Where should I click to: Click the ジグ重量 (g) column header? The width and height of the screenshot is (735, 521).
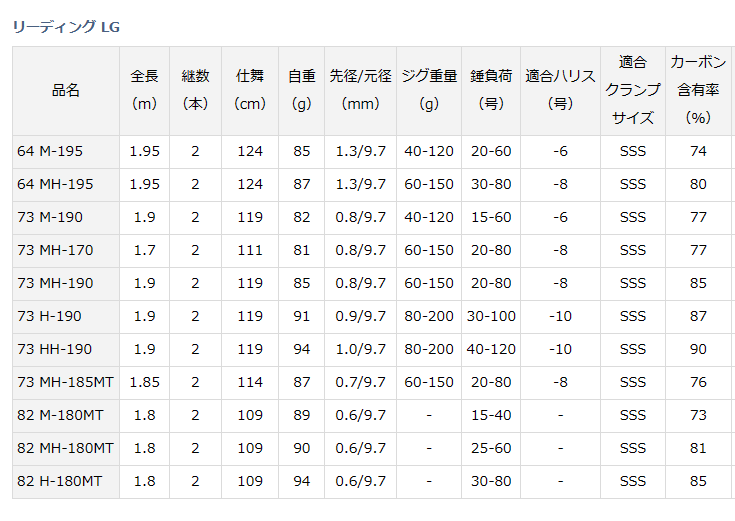point(429,91)
